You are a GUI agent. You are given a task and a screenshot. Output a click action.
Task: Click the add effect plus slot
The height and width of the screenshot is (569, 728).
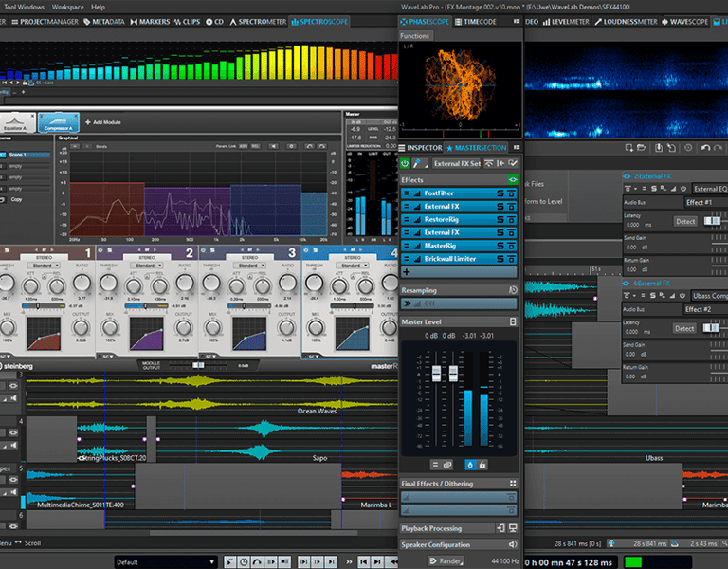coord(406,272)
